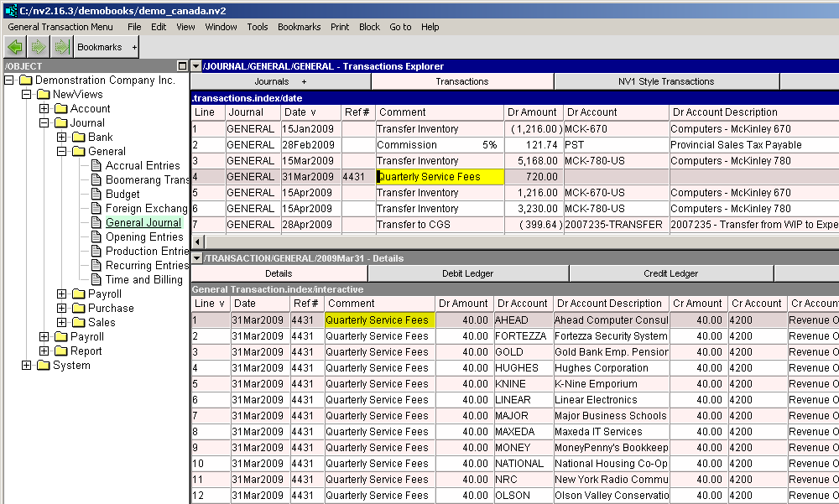Expand the Account folder node
Image resolution: width=839 pixels, height=504 pixels.
coord(44,109)
